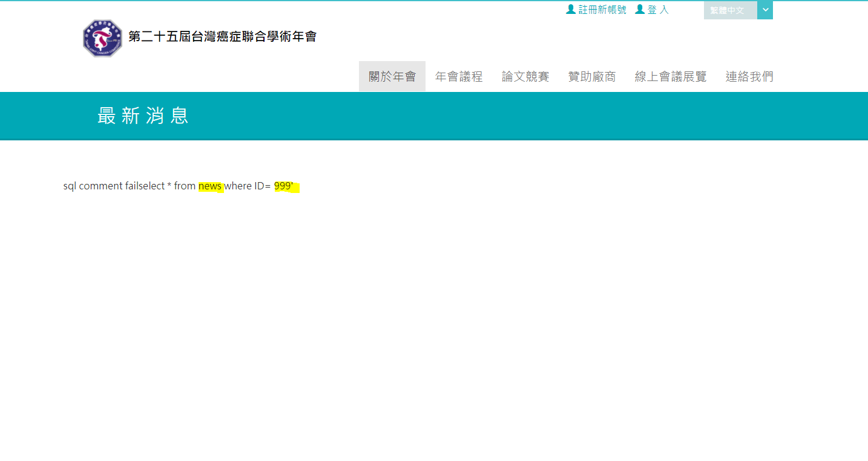Open the 線上會議展覽 menu
Screen dimensions: 868x461
click(x=671, y=76)
